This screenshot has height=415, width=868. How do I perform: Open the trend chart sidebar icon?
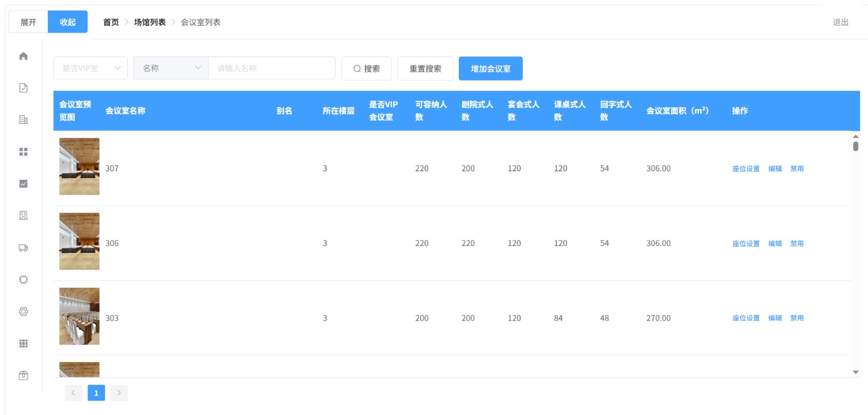23,184
